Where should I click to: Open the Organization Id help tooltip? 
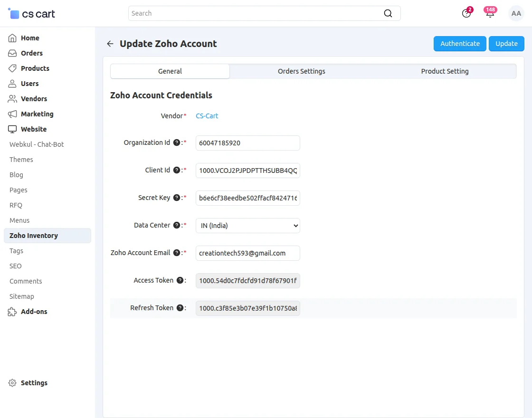[x=176, y=142]
